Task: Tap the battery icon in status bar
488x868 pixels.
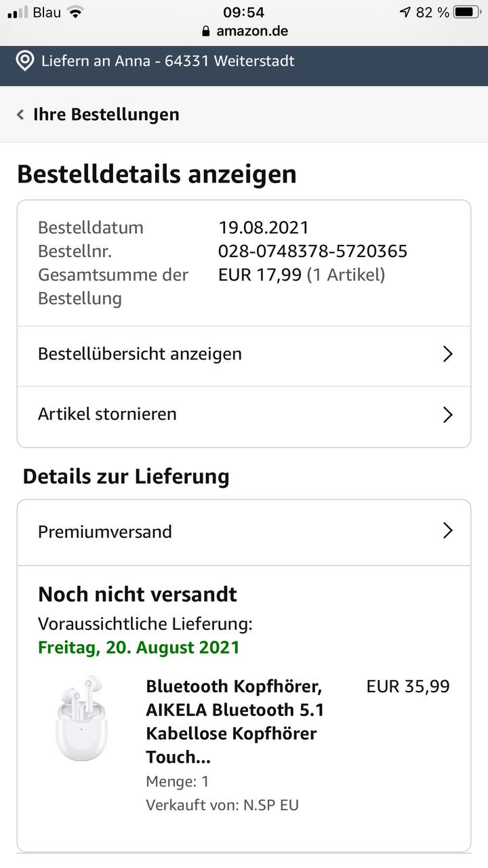Action: coord(466,12)
